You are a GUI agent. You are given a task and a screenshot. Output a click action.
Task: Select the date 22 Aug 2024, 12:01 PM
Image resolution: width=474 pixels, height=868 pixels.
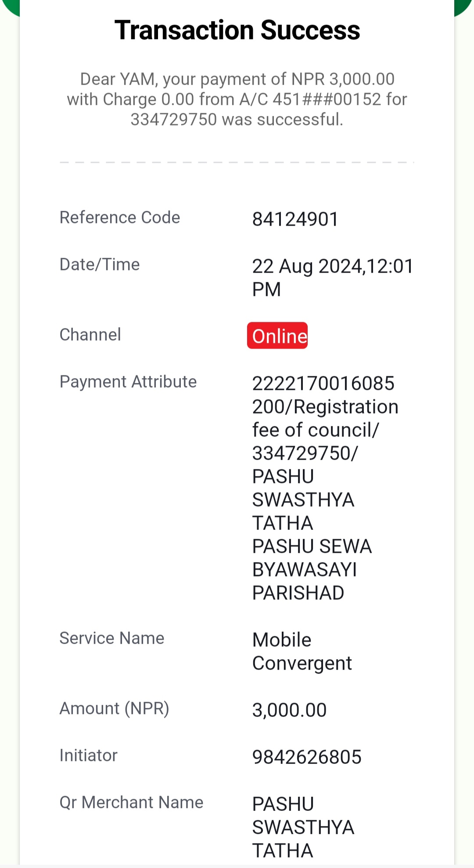[x=333, y=277]
